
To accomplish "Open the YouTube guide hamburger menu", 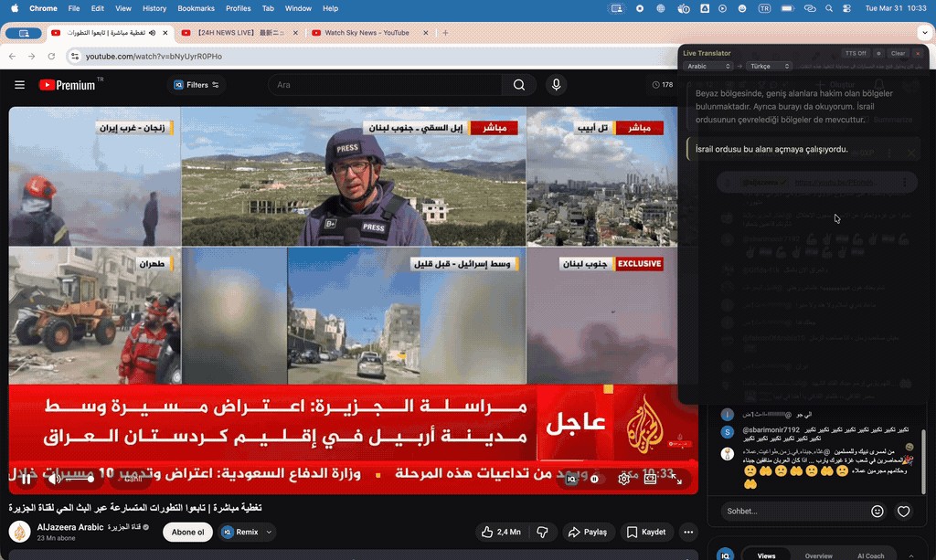I will point(20,85).
